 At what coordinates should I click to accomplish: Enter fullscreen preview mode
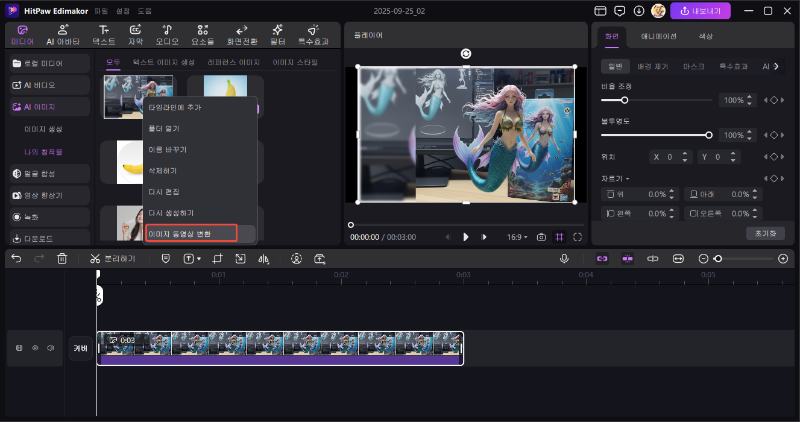(578, 237)
